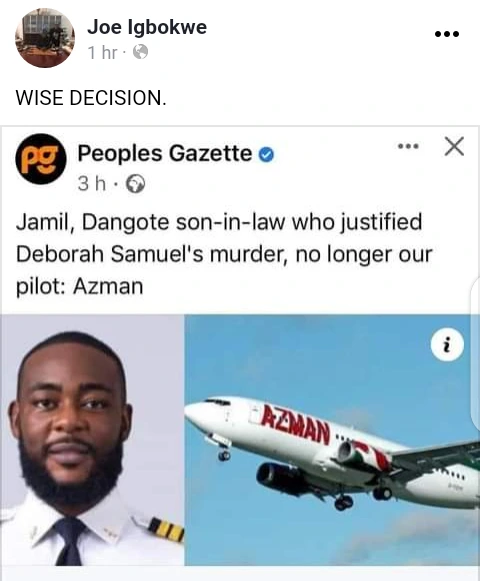Tap the yellow-striped epaulette on the pilot's shoulder
480x581 pixels.
pos(166,530)
